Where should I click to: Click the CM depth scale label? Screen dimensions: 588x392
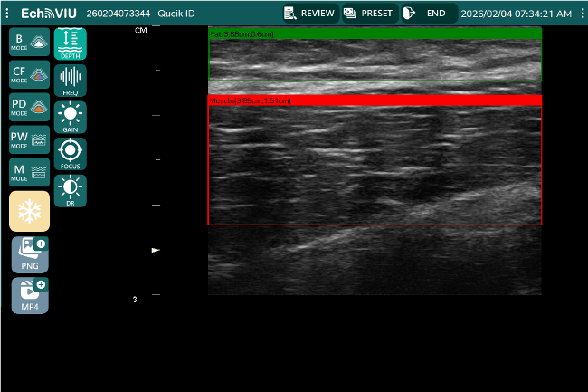[x=140, y=31]
